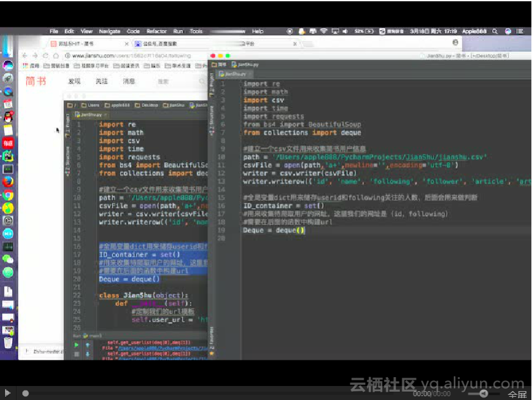Open the Refactor menu
The image size is (532, 400).
(x=156, y=31)
